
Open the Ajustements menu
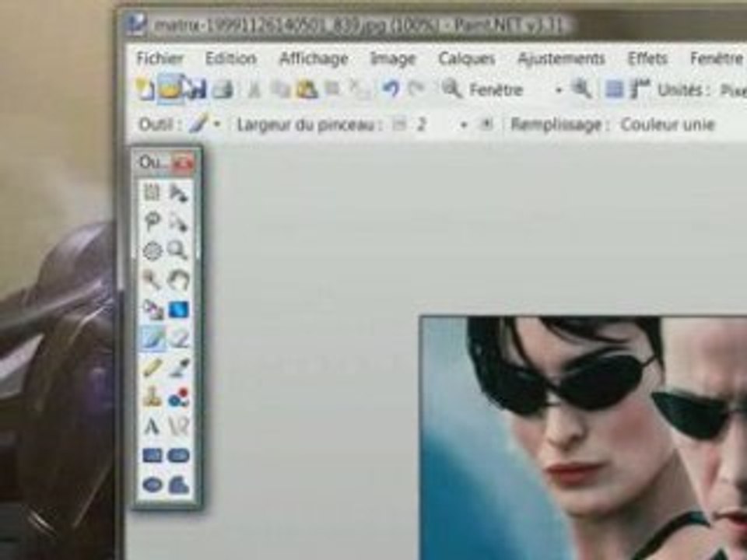coord(561,58)
